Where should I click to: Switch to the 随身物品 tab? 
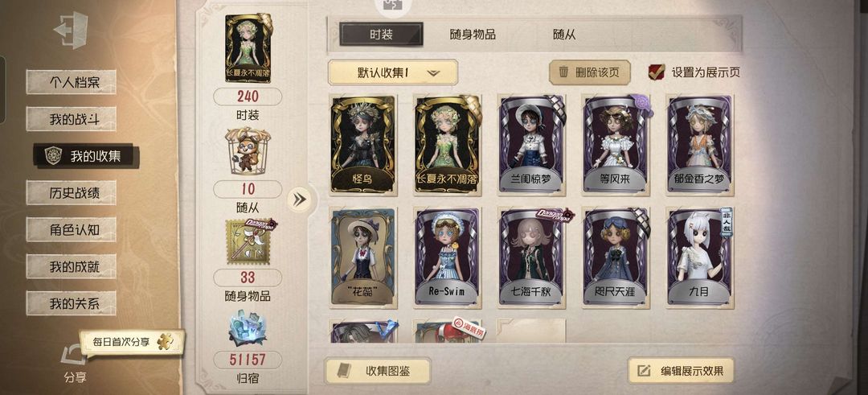click(473, 35)
